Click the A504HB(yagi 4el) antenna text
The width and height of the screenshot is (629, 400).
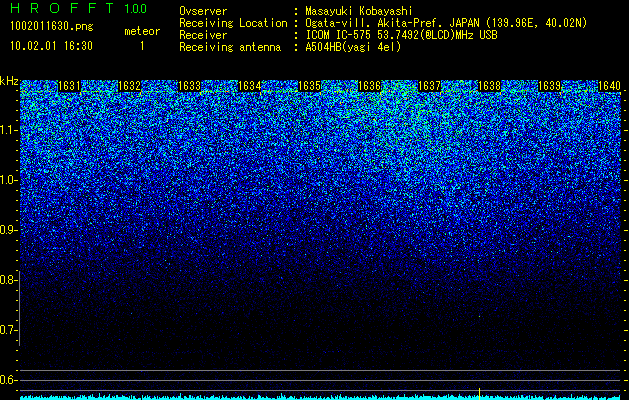(x=353, y=47)
